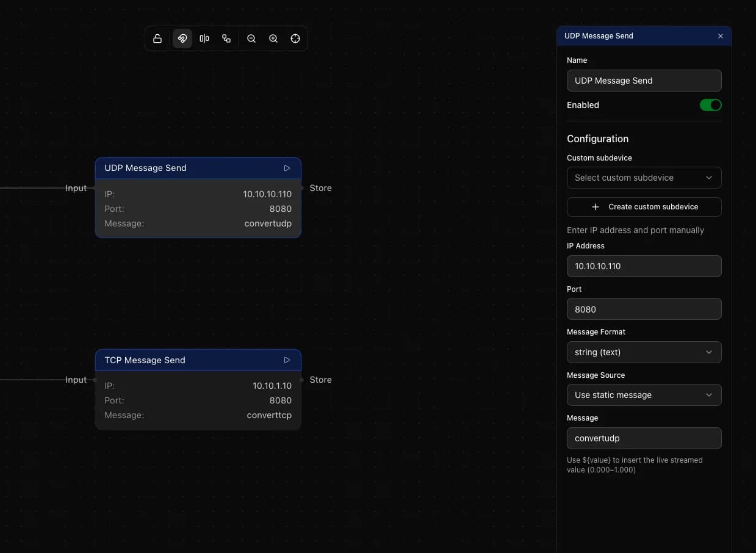
Task: Click the converttcp message value in TCP node
Action: (269, 415)
